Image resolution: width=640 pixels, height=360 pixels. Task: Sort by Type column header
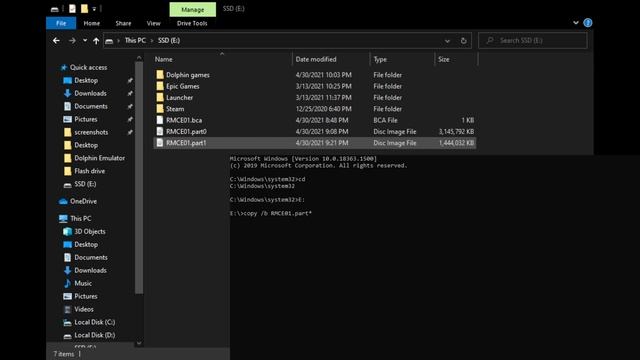pyautogui.click(x=380, y=59)
